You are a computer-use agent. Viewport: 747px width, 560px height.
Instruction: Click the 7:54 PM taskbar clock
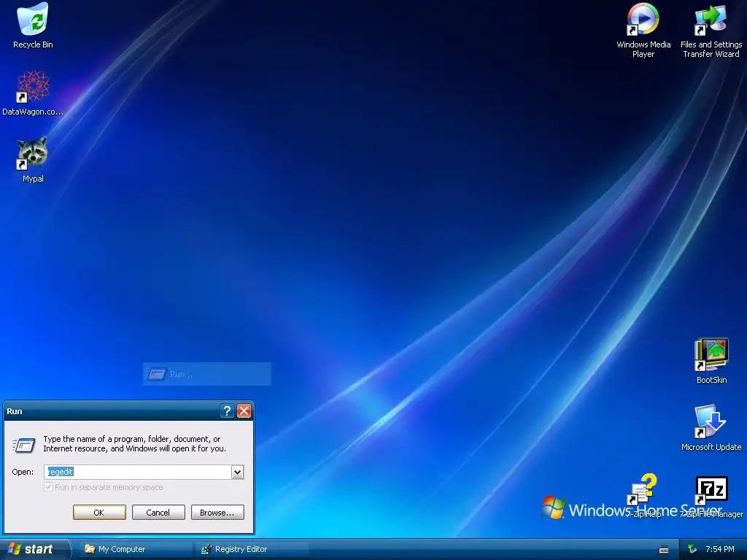coord(719,549)
